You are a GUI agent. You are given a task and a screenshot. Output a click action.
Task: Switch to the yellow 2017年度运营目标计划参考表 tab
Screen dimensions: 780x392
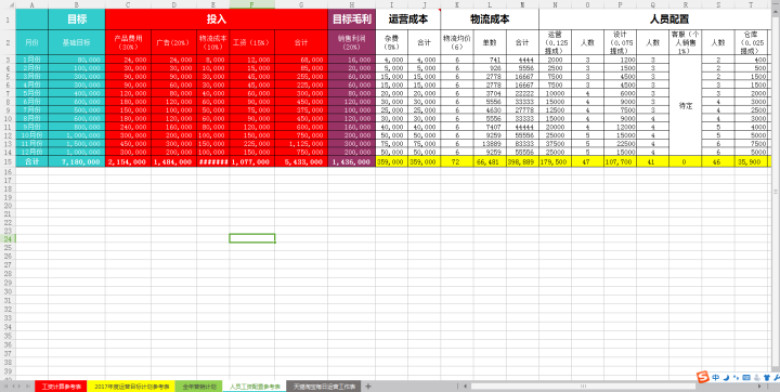tap(131, 386)
